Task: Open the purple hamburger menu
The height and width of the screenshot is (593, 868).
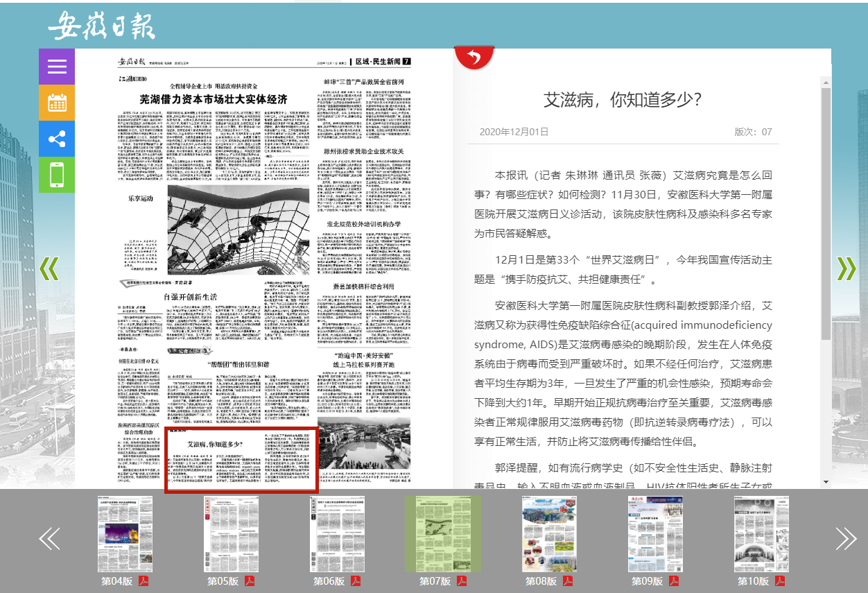Action: point(57,67)
